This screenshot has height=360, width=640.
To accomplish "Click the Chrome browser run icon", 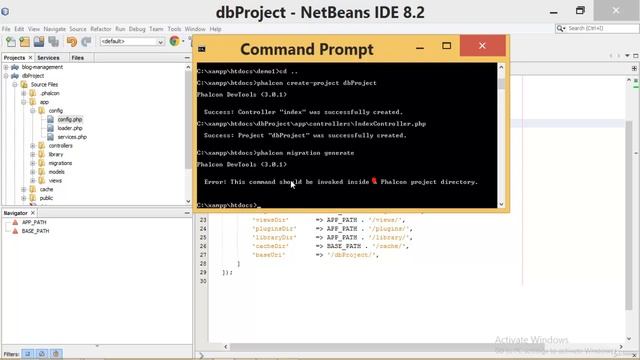I will pyautogui.click(x=175, y=41).
